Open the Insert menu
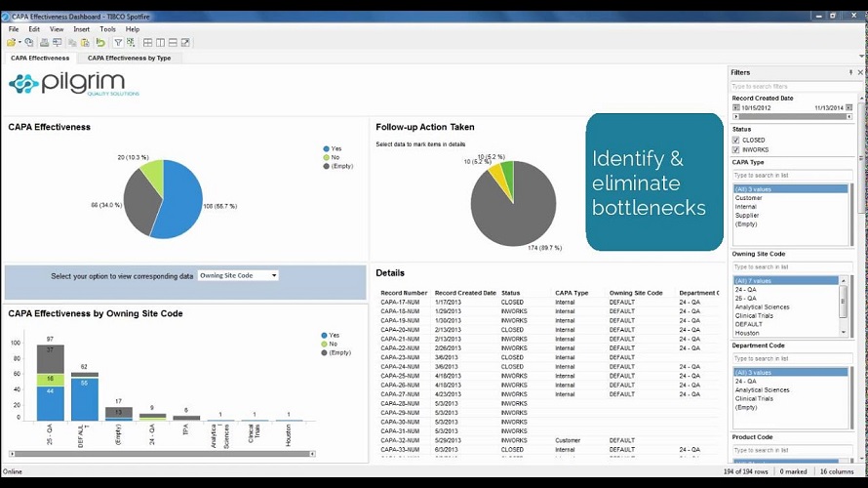This screenshot has width=868, height=488. tap(81, 29)
